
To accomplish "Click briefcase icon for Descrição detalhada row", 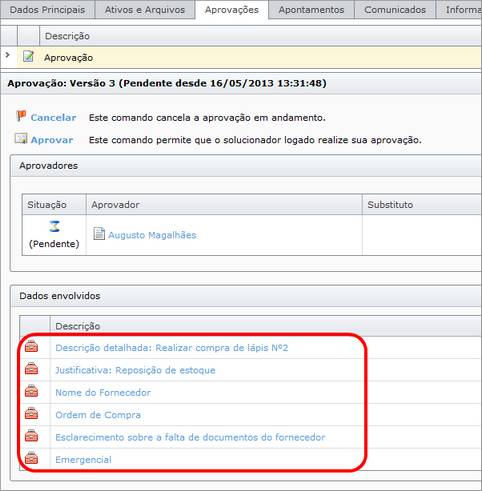I will [x=31, y=347].
